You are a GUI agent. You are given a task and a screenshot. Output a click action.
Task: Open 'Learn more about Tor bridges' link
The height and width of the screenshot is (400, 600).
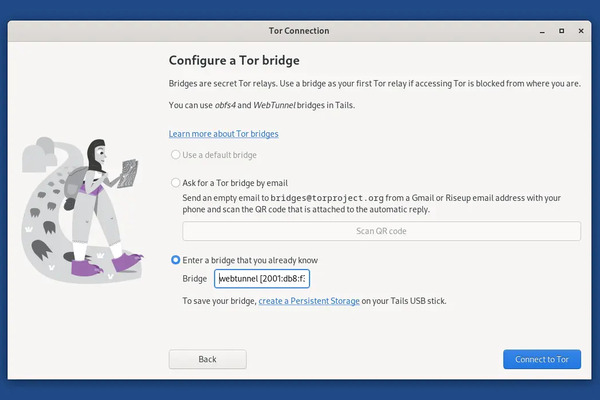223,133
